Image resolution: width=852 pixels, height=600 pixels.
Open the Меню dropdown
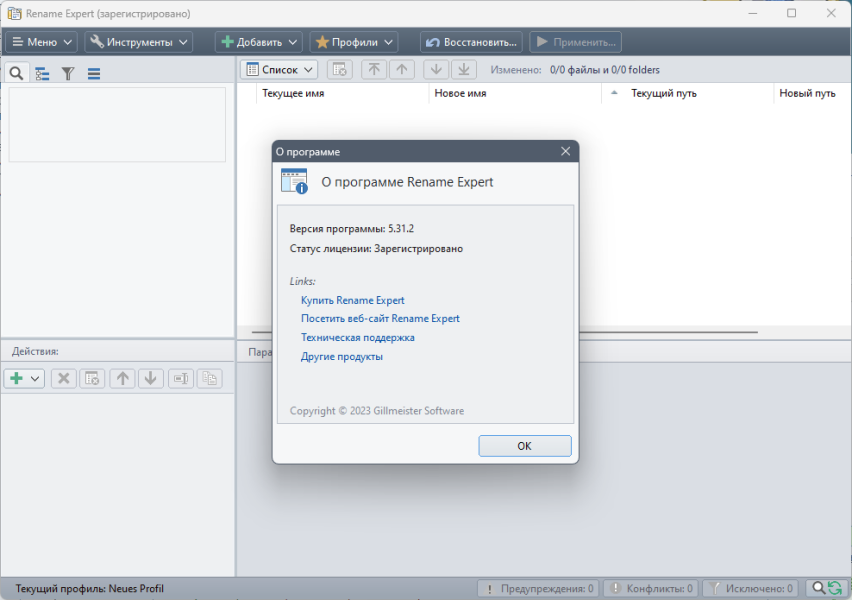point(42,42)
